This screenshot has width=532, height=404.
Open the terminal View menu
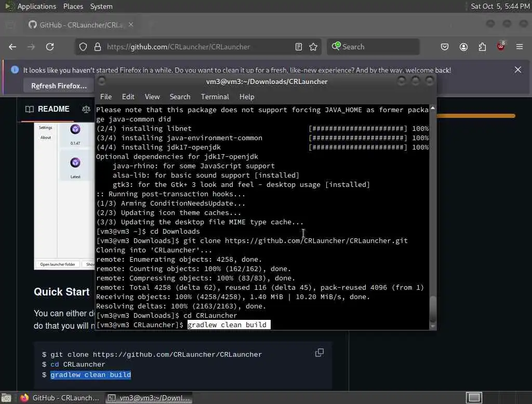coord(152,97)
